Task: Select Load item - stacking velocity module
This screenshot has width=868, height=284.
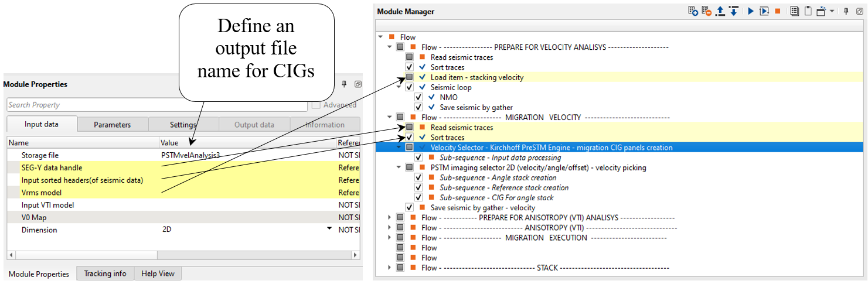Action: pyautogui.click(x=477, y=77)
